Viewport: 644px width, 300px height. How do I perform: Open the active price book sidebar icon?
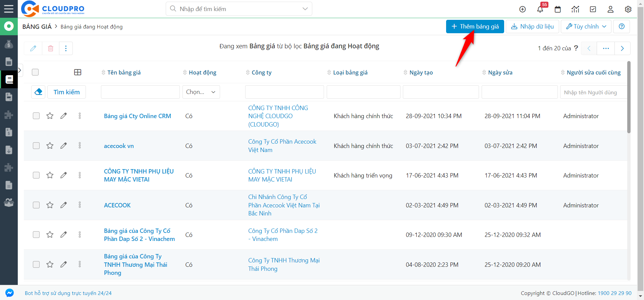tap(9, 79)
